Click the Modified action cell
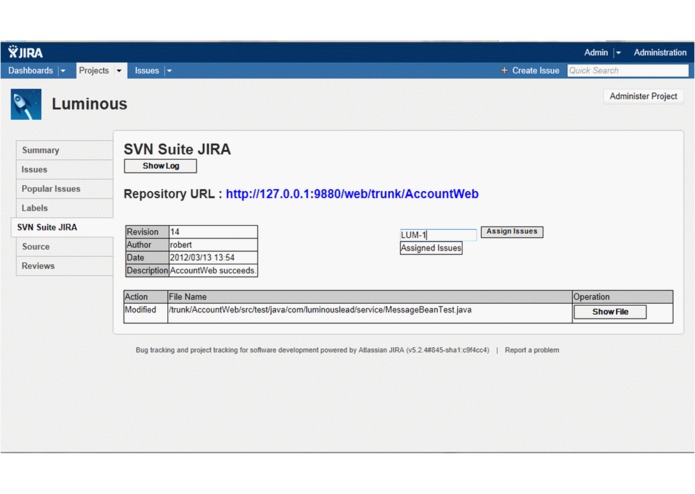 [145, 313]
